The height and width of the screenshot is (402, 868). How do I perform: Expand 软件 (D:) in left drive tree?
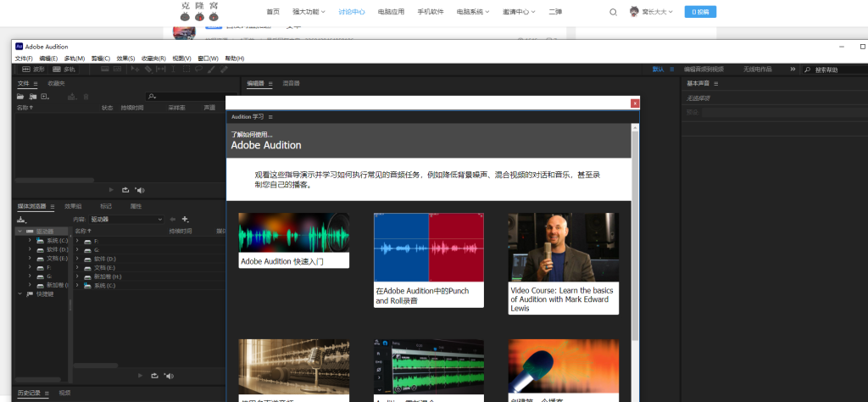pyautogui.click(x=30, y=249)
